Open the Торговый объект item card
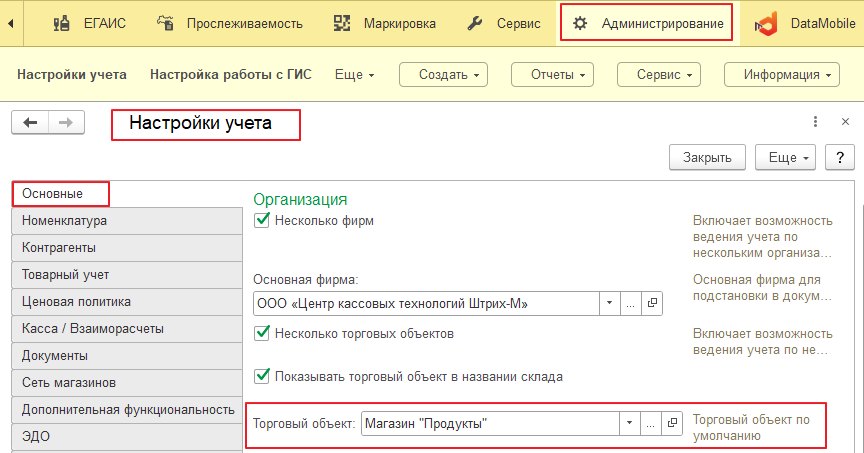Screen dimensions: 864x453 click(x=672, y=423)
